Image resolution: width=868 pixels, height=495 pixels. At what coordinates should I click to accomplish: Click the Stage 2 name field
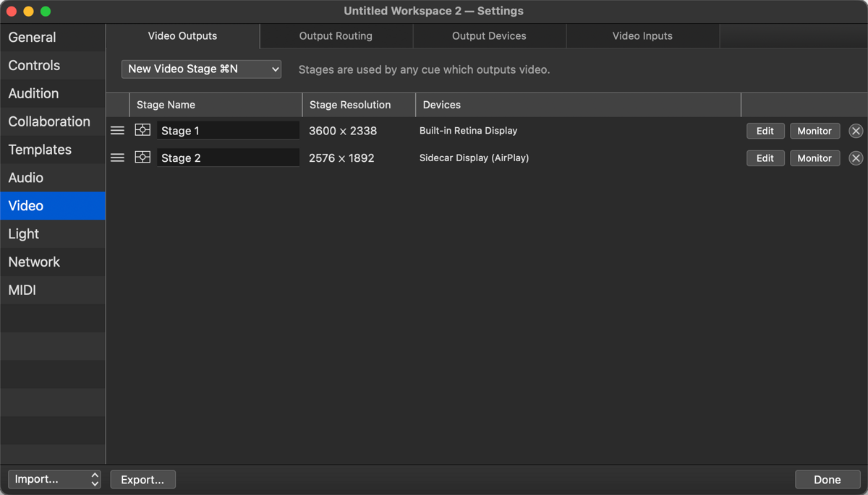pyautogui.click(x=228, y=158)
